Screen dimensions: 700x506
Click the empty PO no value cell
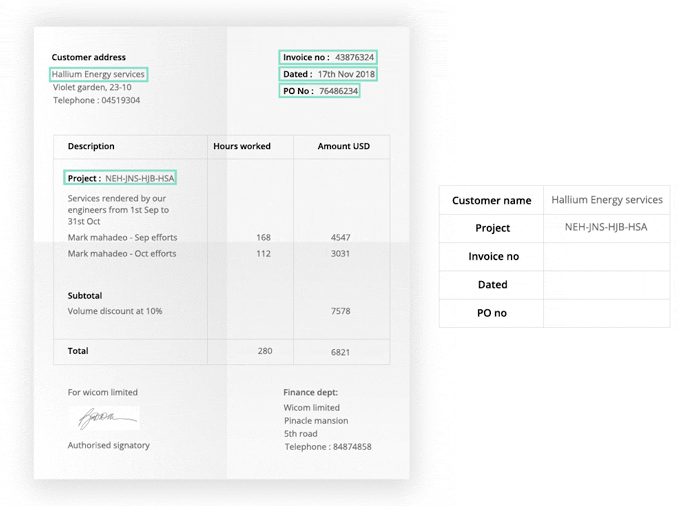tap(606, 313)
